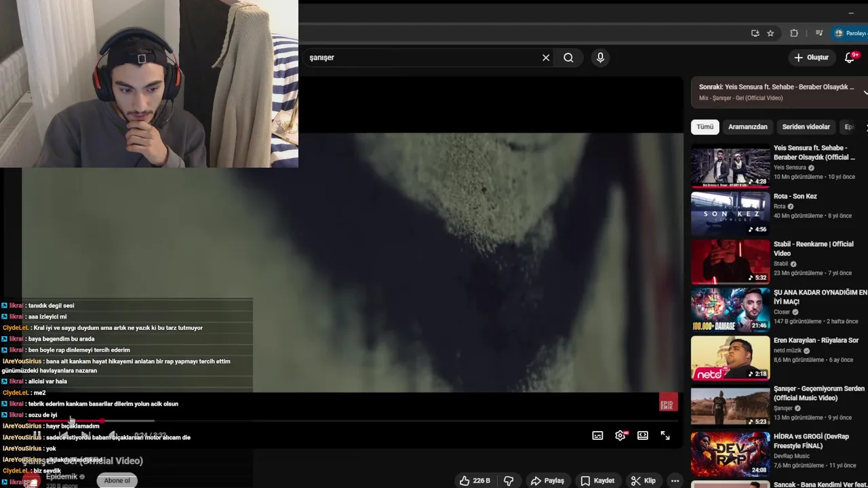This screenshot has width=868, height=488.
Task: Click the Rota - Son Kez title
Action: tap(795, 197)
